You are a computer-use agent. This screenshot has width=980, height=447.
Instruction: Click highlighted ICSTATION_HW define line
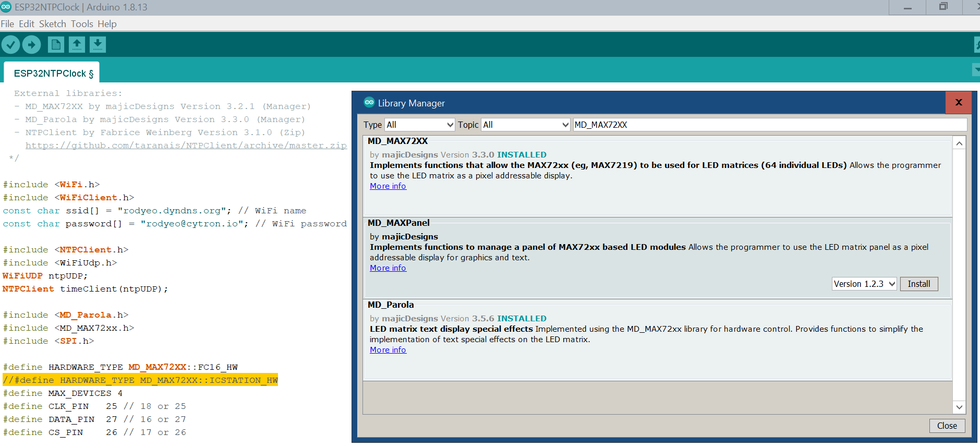pos(140,380)
